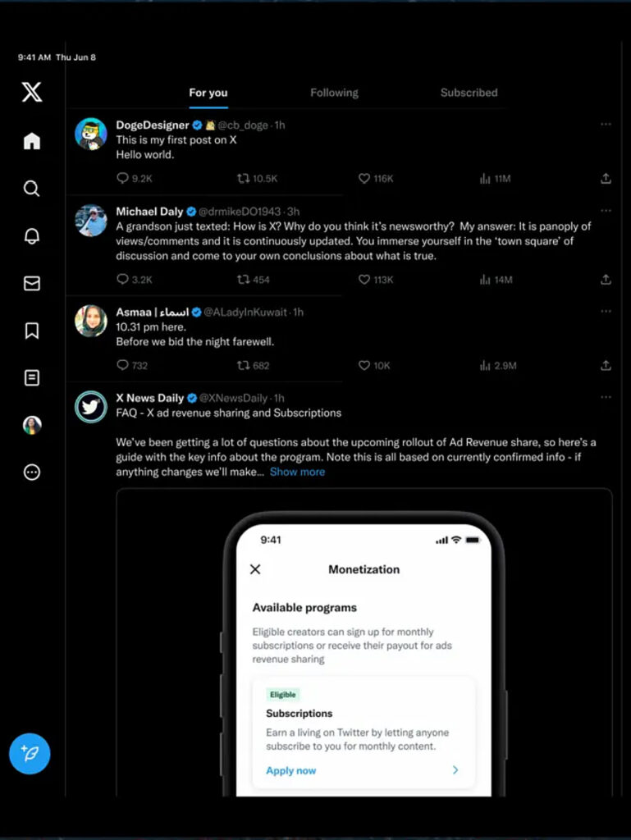This screenshot has height=840, width=631.
Task: Expand post with Show more link
Action: tap(297, 472)
